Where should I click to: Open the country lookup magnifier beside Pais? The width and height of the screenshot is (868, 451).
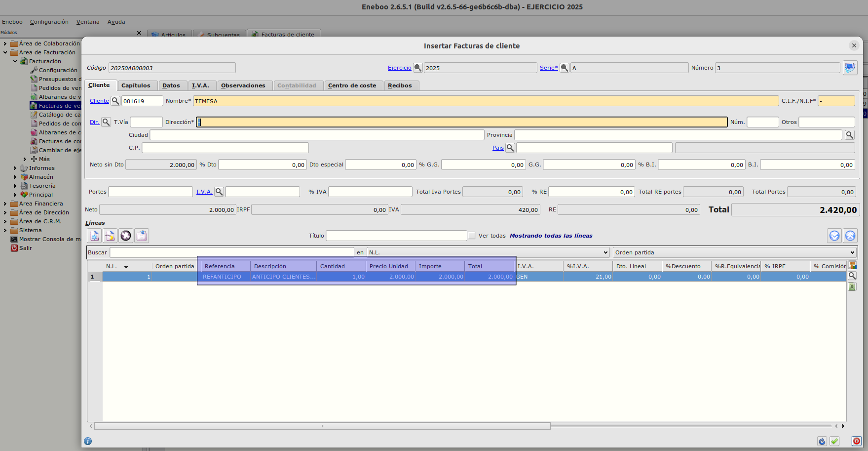pyautogui.click(x=510, y=148)
